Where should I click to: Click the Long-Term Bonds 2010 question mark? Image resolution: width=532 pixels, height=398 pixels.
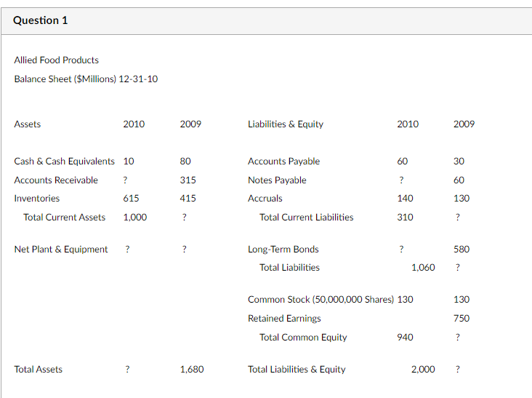(x=401, y=250)
